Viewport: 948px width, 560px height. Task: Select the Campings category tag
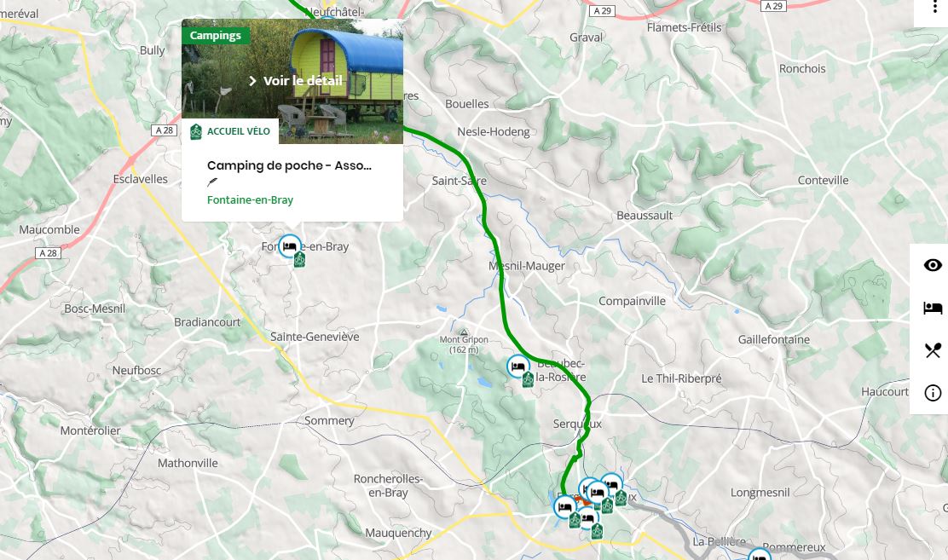tap(215, 36)
